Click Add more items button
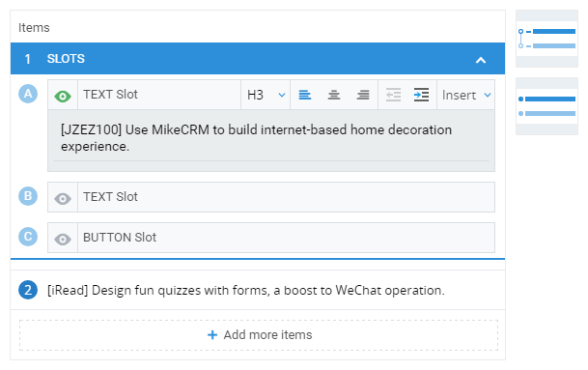 (x=259, y=335)
